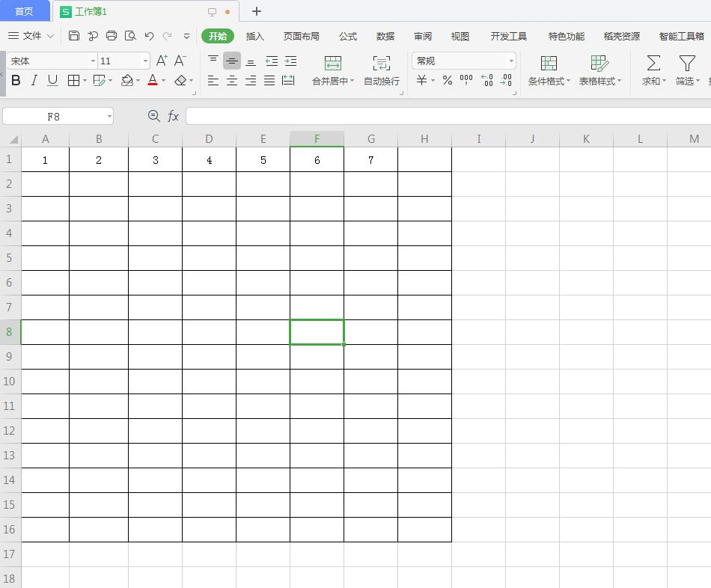
Task: Toggle Italic formatting
Action: [x=34, y=80]
